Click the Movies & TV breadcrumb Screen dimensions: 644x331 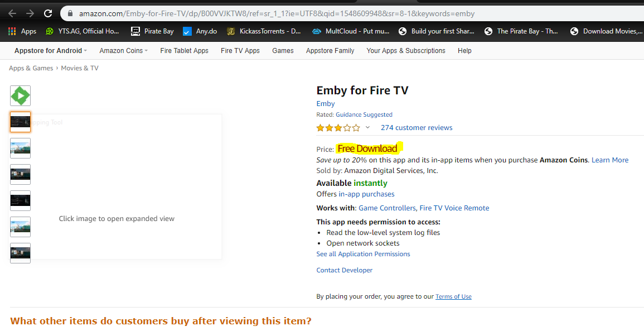tap(80, 68)
